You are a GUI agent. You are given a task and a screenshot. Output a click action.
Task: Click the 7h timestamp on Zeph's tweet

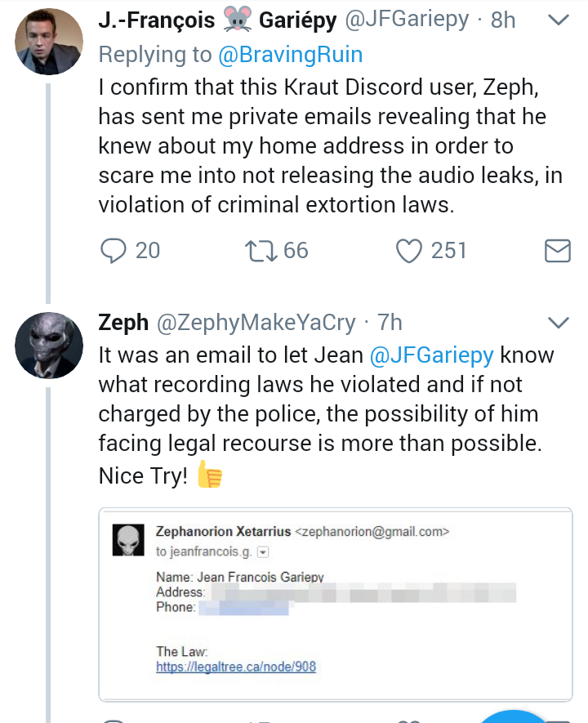click(390, 323)
